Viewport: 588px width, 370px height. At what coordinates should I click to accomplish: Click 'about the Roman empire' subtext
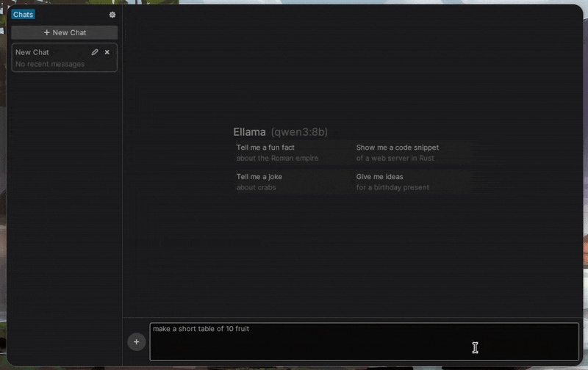tap(277, 158)
